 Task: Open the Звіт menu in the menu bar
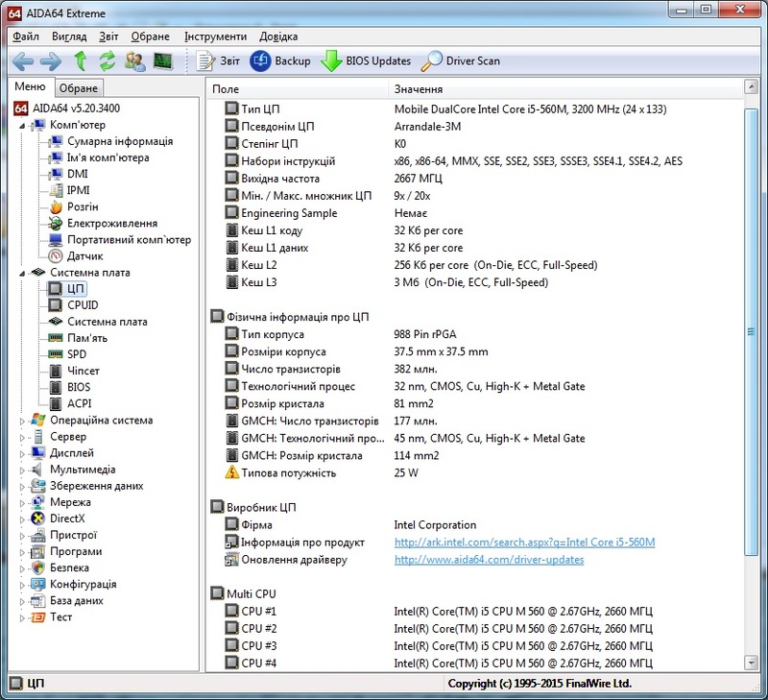tap(108, 36)
